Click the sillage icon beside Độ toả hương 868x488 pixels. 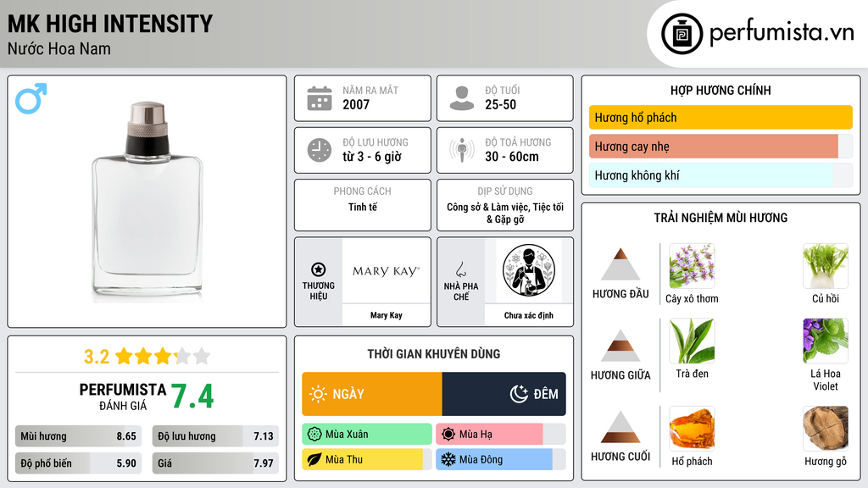pos(462,150)
